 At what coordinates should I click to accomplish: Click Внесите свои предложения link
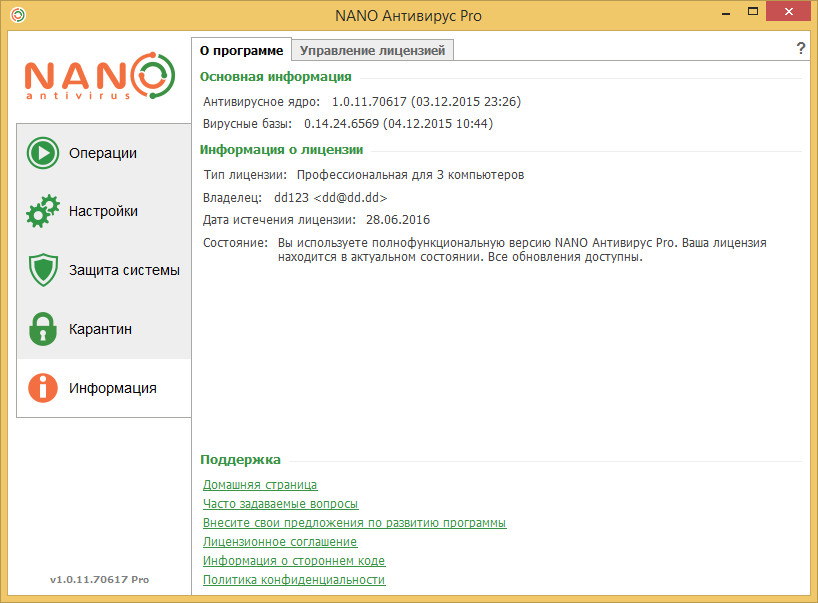[355, 523]
